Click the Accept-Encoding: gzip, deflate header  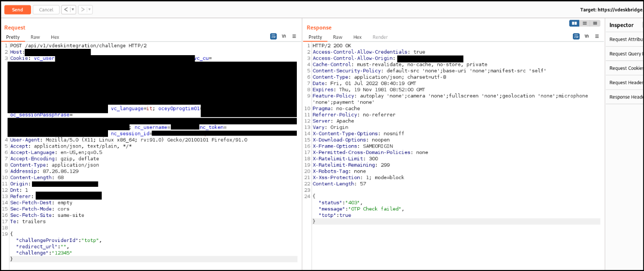(54, 159)
